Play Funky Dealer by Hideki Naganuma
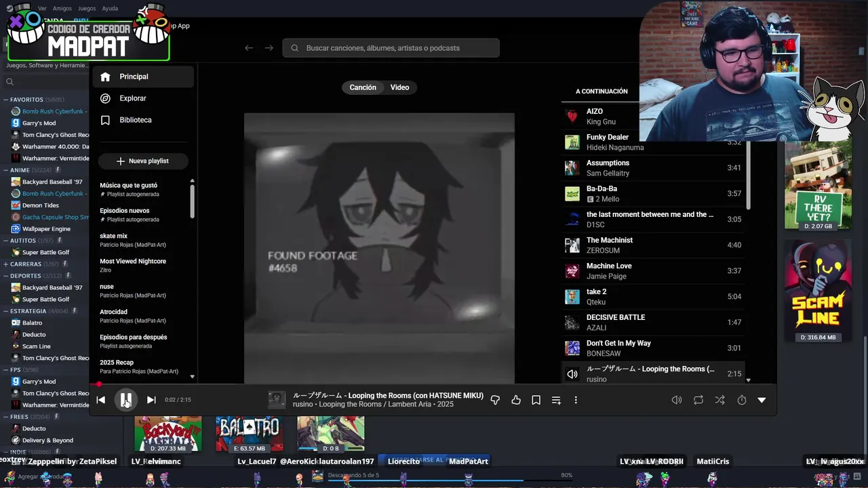The width and height of the screenshot is (868, 488). 653,142
